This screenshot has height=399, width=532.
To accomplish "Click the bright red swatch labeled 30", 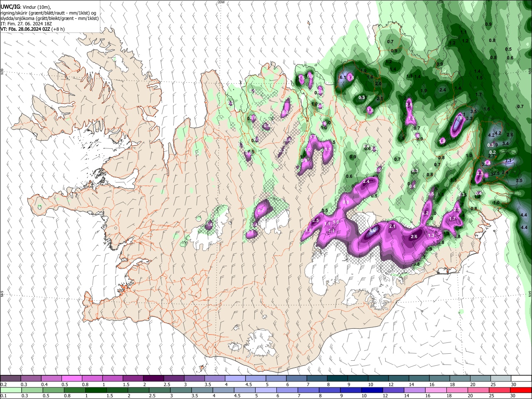I will pyautogui.click(x=521, y=390).
